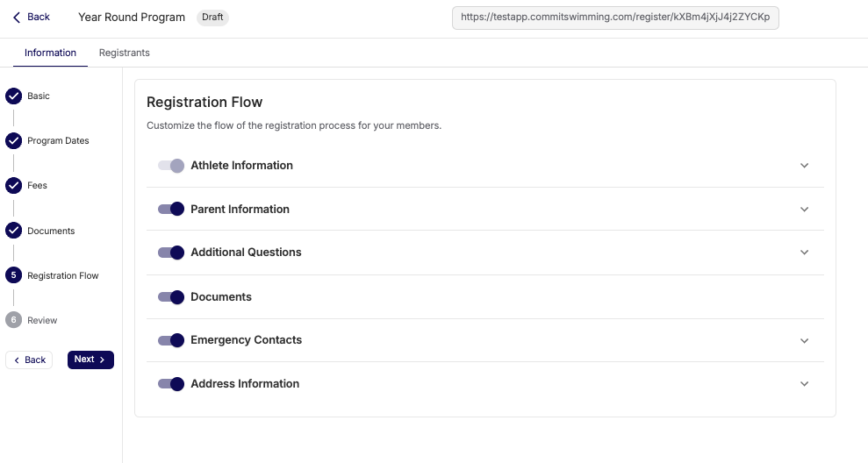The height and width of the screenshot is (463, 868).
Task: Disable the Parent Information toggle
Action: [x=171, y=209]
